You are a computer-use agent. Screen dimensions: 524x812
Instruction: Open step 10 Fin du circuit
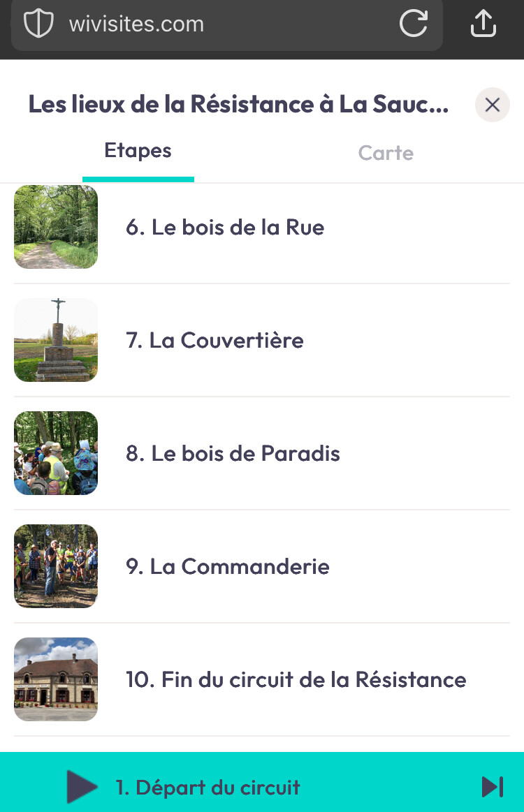point(296,679)
